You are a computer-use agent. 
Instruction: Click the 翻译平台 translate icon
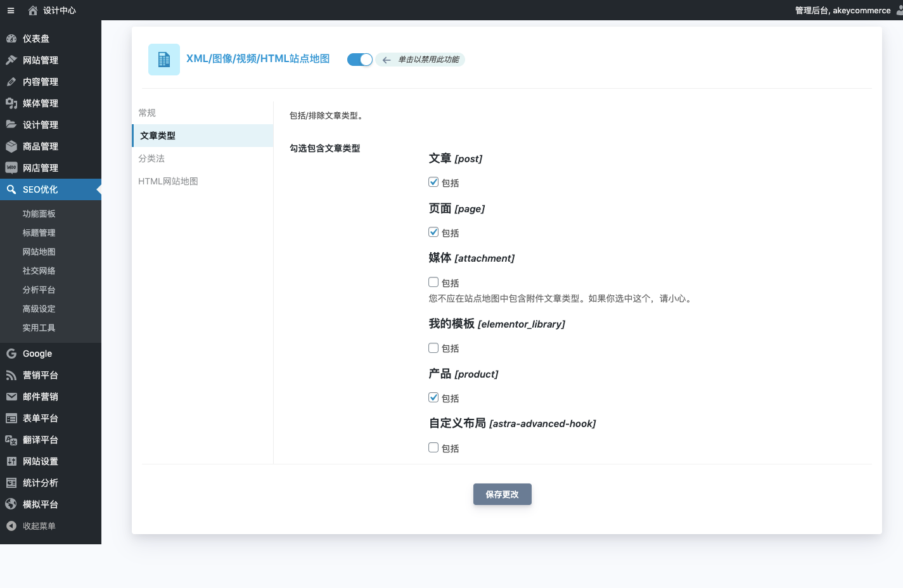point(11,440)
